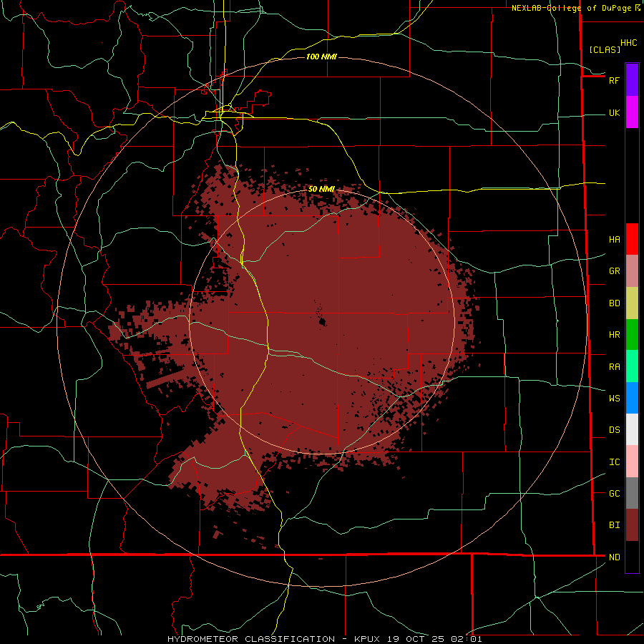The height and width of the screenshot is (644, 644).
Task: Click the 100 NMI range ring label
Action: pyautogui.click(x=321, y=57)
